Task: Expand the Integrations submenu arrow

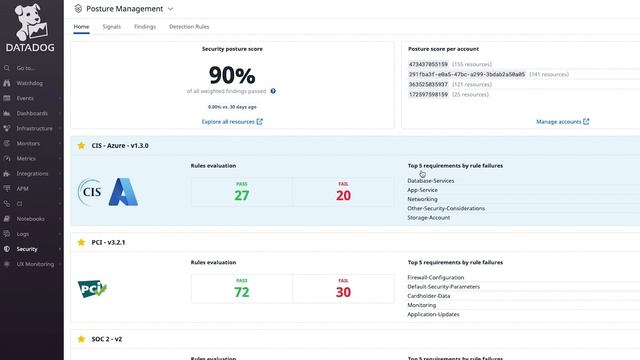Action: 60,174
